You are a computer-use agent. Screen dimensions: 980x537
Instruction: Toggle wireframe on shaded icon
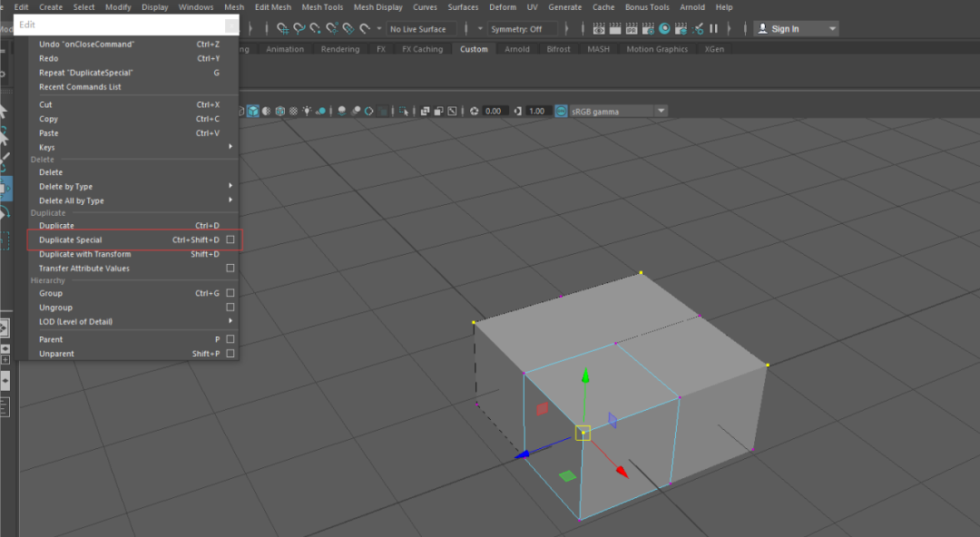(x=280, y=112)
